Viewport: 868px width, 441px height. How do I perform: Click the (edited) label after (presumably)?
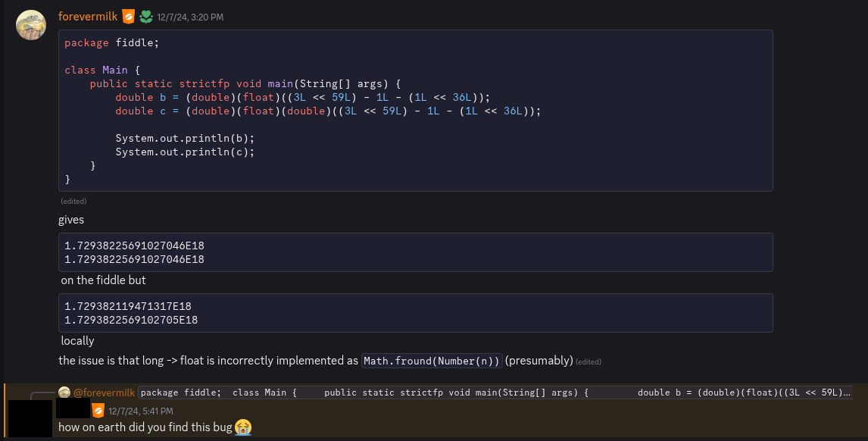pos(589,361)
